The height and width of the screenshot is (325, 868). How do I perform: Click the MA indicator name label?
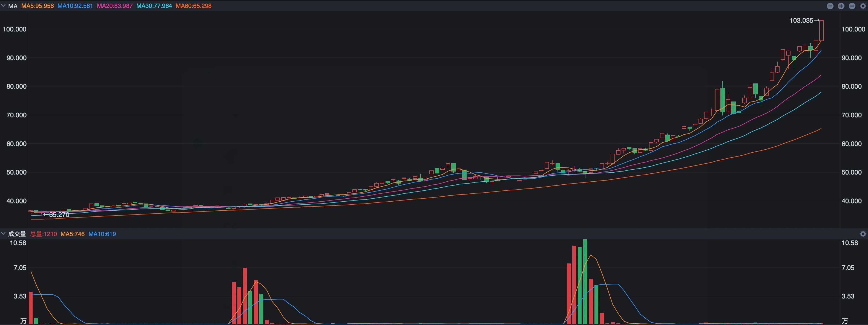[13, 6]
